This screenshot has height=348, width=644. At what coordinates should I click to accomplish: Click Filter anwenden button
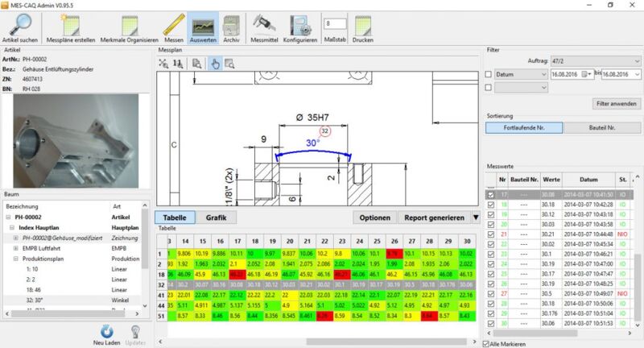[616, 104]
